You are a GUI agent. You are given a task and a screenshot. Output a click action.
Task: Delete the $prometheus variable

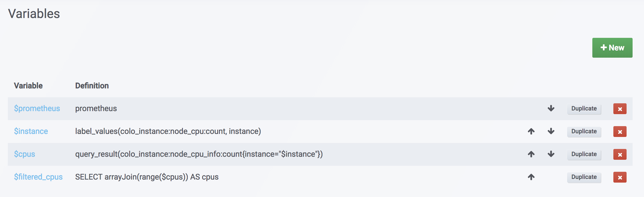coord(620,109)
